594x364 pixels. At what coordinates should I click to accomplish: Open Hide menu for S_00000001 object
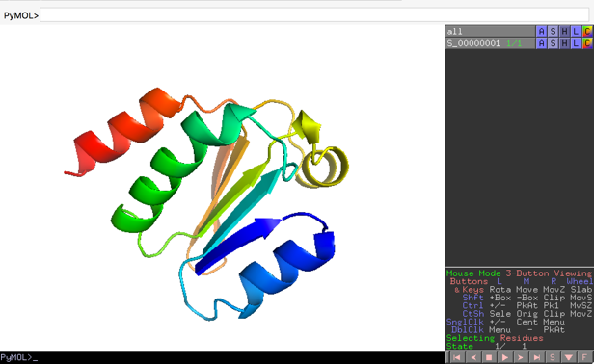(564, 43)
